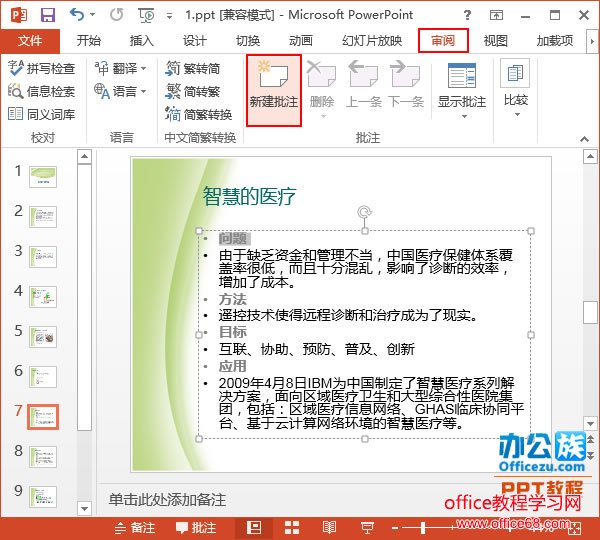600x540 pixels.
Task: Select slide 5 thumbnail
Action: pos(43,337)
